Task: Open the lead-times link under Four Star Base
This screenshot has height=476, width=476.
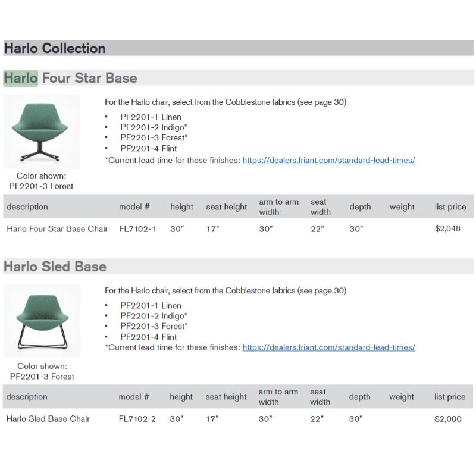Action: [328, 160]
